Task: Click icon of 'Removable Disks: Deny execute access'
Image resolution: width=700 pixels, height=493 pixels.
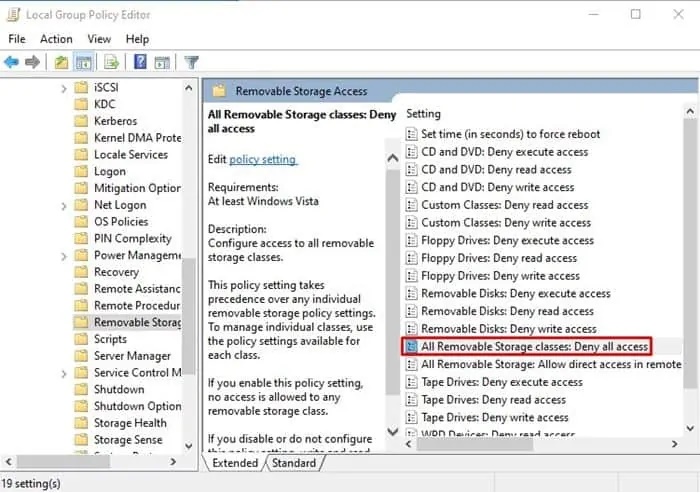Action: 411,293
